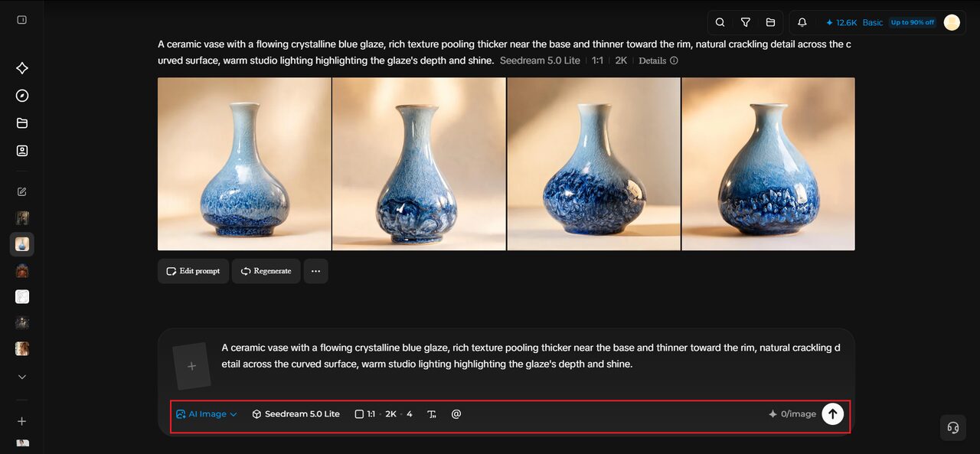Viewport: 980px width, 454px height.
Task: Open the Details info link
Action: (x=658, y=60)
